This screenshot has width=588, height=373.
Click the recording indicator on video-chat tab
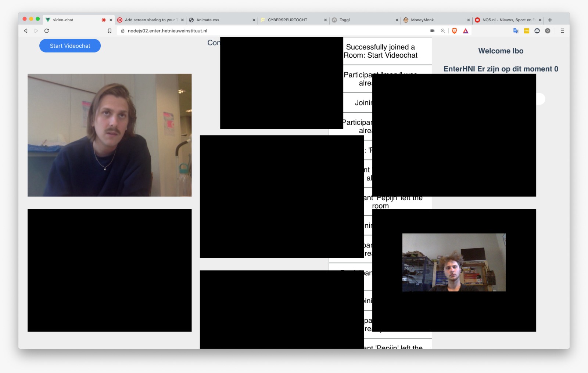(104, 20)
